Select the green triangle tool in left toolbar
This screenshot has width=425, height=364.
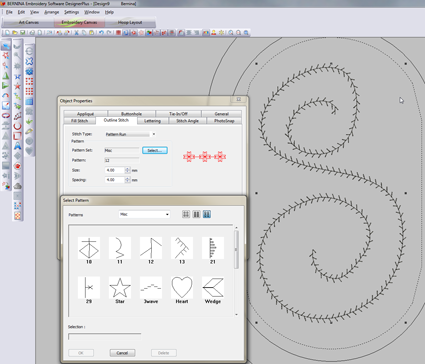click(x=6, y=76)
